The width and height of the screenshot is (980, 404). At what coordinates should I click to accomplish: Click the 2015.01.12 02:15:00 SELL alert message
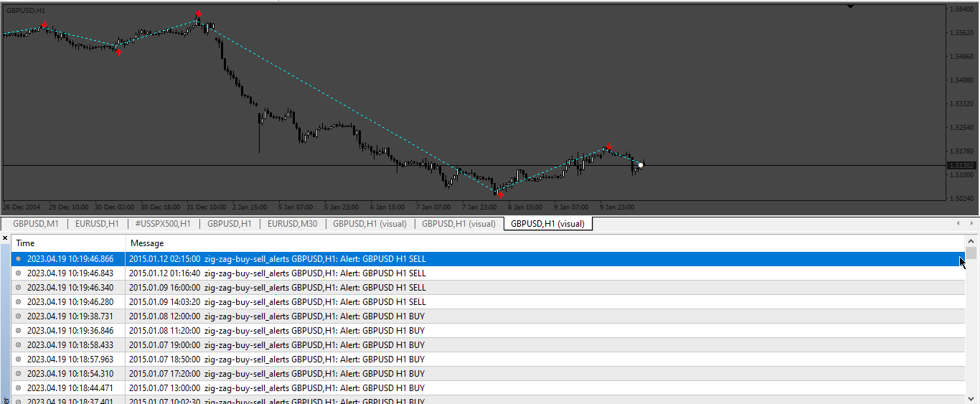coord(278,259)
